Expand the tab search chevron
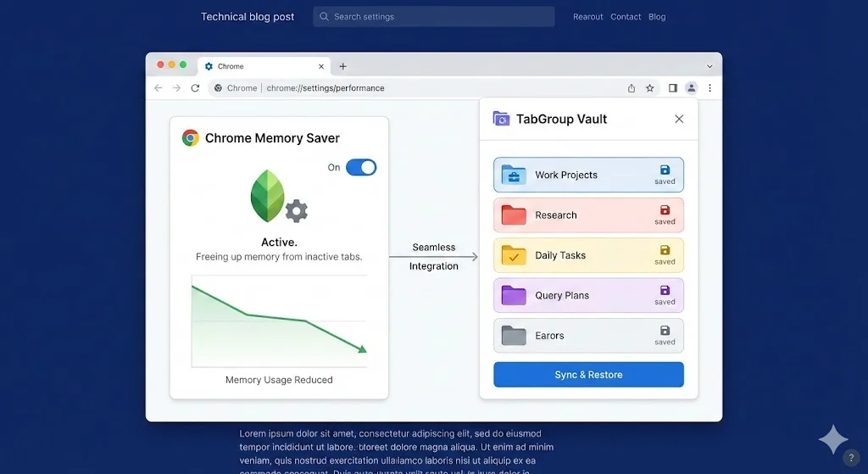 coord(709,66)
